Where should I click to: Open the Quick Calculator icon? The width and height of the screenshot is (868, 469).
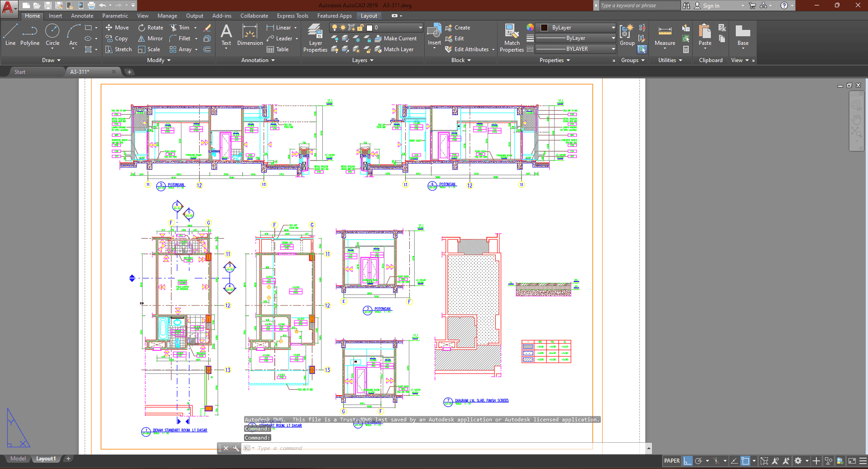click(686, 49)
